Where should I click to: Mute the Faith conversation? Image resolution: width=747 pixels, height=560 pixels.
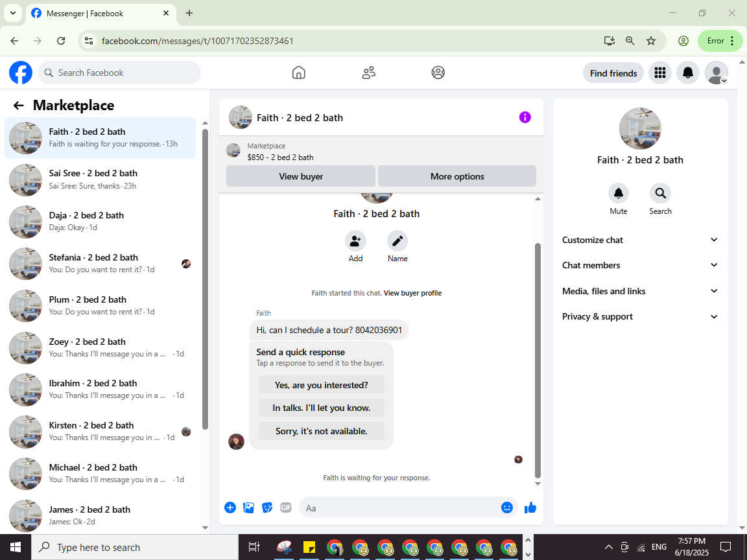click(x=619, y=193)
